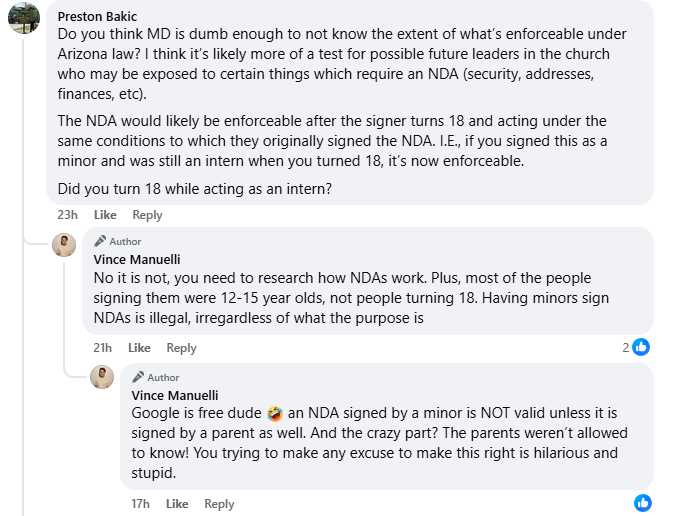Open Vince Manuelli's name on nested reply

click(175, 395)
